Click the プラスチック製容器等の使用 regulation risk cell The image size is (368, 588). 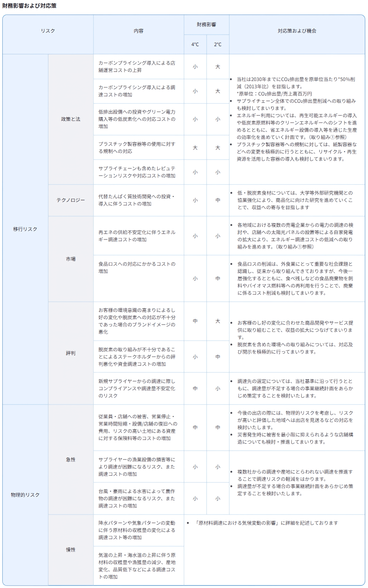(137, 147)
